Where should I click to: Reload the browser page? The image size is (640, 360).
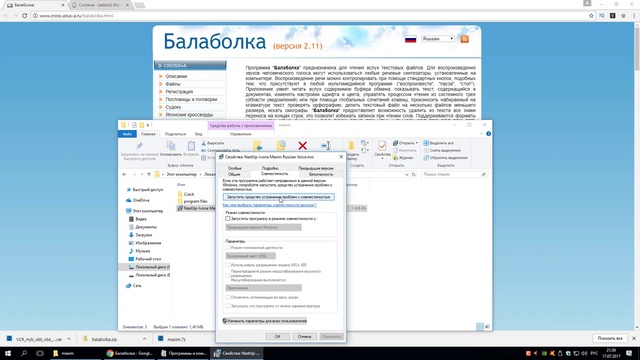(x=24, y=16)
